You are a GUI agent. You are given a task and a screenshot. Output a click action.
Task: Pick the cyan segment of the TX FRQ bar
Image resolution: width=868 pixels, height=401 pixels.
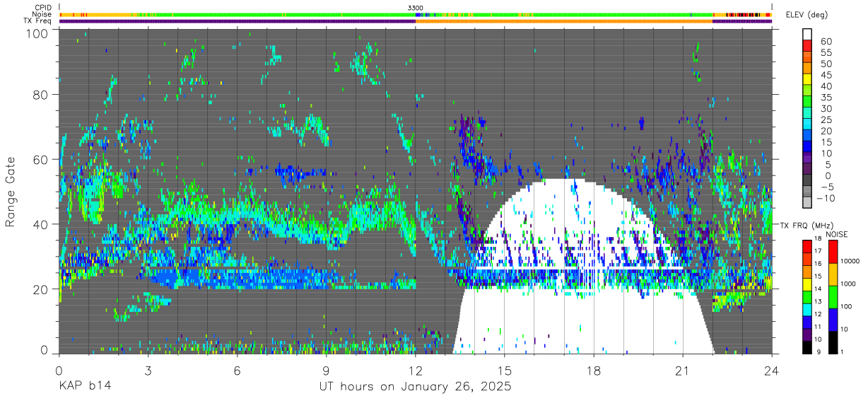808,309
